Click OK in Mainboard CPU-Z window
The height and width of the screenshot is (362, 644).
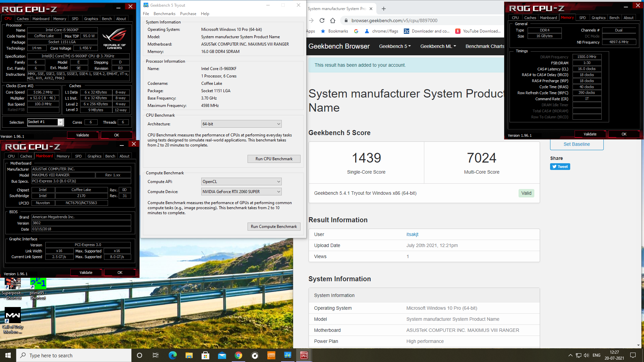(x=120, y=273)
